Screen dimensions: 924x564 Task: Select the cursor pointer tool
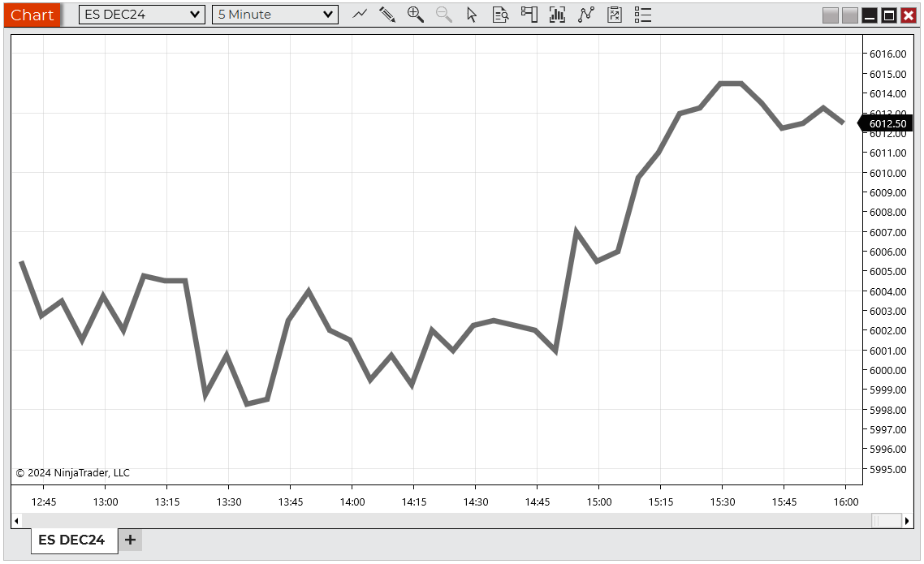click(x=472, y=14)
